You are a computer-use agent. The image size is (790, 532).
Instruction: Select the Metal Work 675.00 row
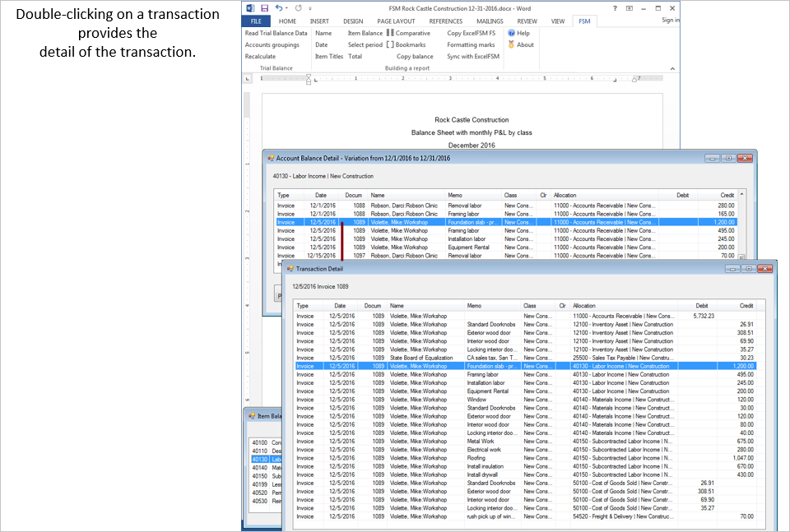pyautogui.click(x=525, y=442)
